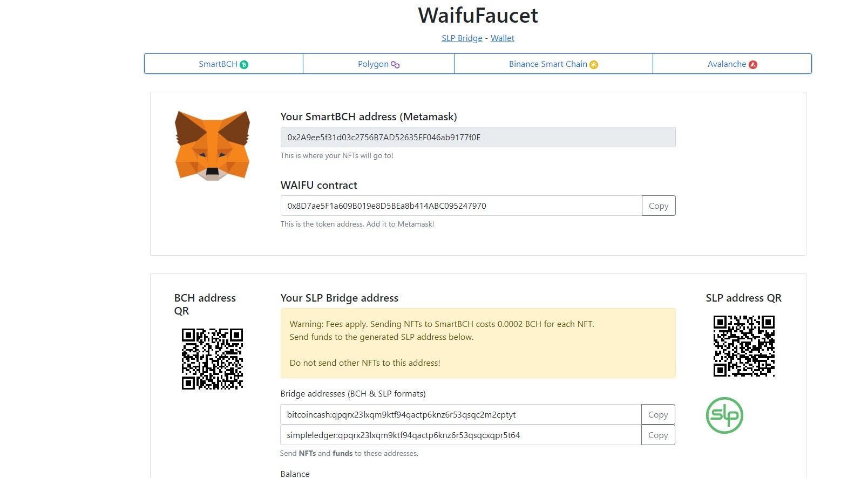Viewport: 868px width, 478px height.
Task: Click the SmartBCH Metamask address field
Action: tap(478, 137)
